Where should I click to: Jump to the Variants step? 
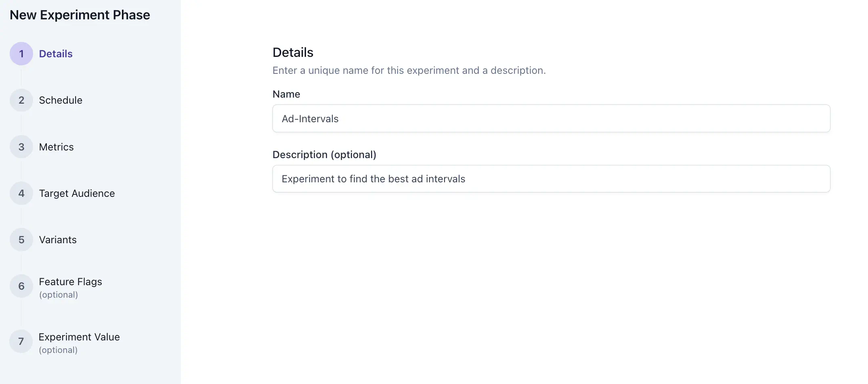(58, 240)
